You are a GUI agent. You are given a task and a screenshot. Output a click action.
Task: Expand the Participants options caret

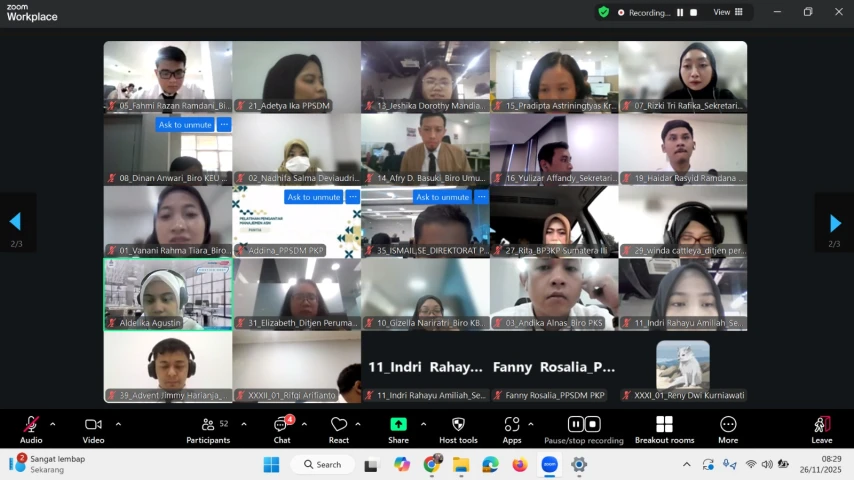[x=244, y=424]
